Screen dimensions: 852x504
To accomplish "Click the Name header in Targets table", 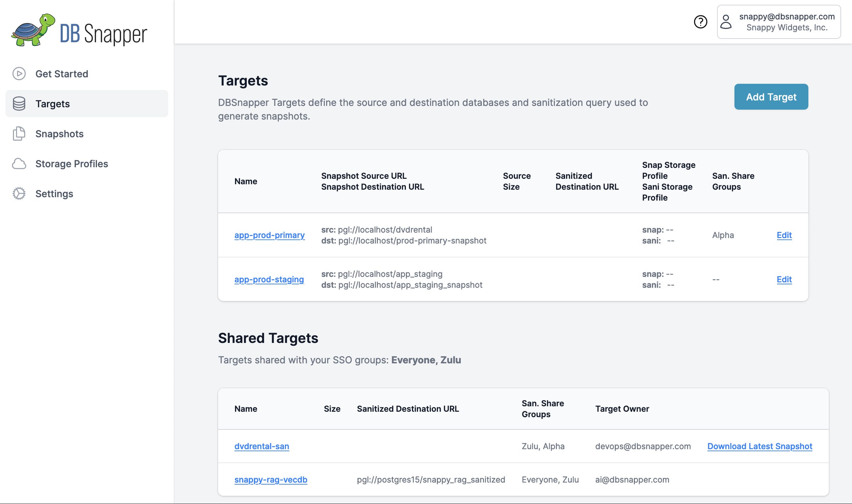I will coord(246,181).
